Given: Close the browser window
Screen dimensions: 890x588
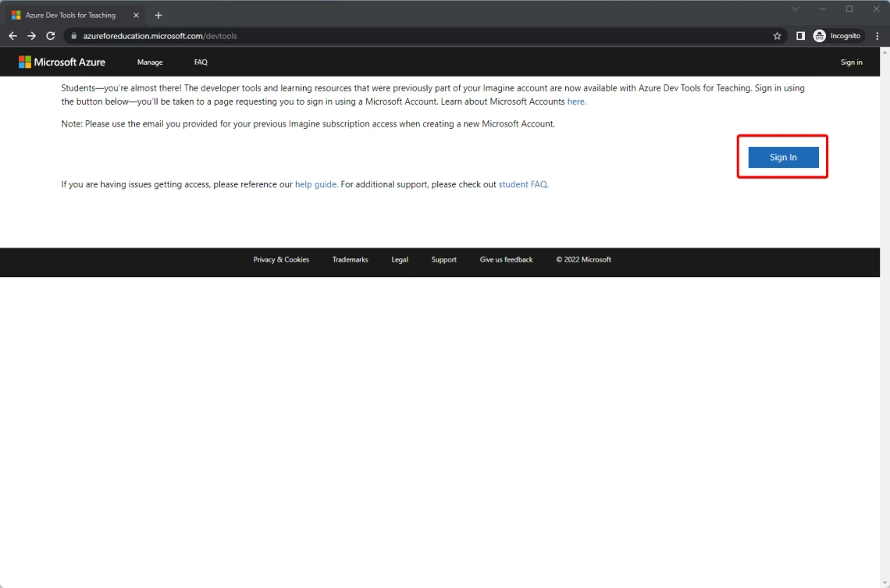Looking at the screenshot, I should [x=876, y=9].
